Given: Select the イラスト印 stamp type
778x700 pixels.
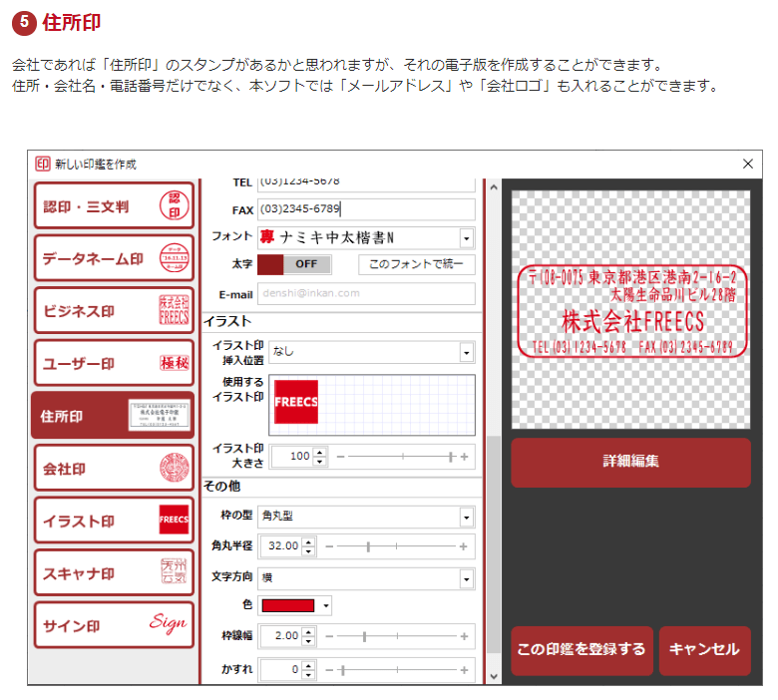Looking at the screenshot, I should [x=113, y=521].
